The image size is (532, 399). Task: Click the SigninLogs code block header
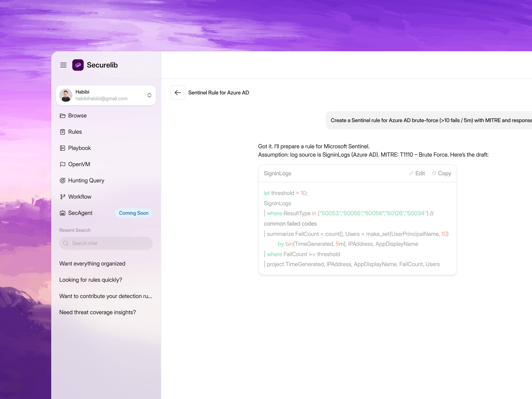click(357, 173)
